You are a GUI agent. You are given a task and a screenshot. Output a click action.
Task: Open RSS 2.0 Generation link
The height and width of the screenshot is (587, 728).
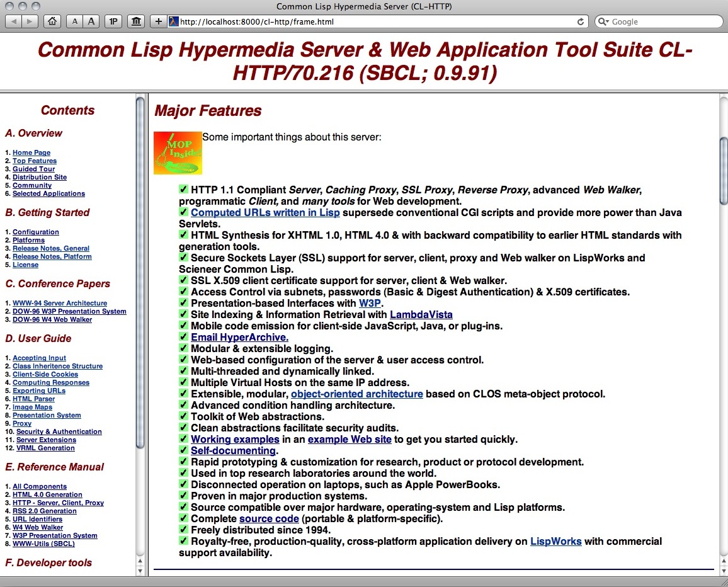point(45,511)
